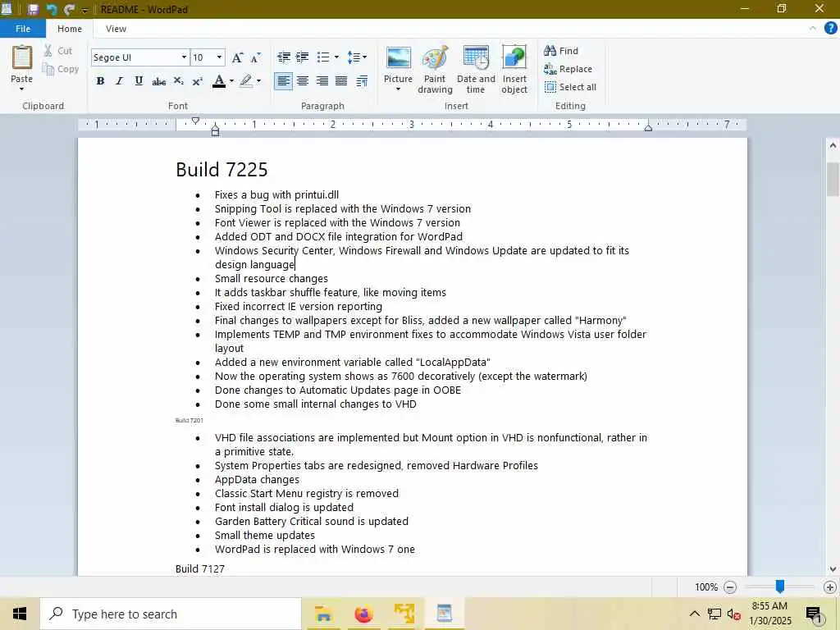
Task: Increase the paragraph indent
Action: (302, 57)
